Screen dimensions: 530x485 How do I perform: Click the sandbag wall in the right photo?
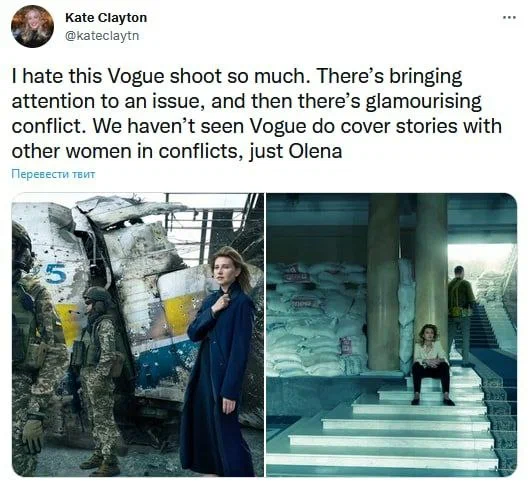(x=316, y=319)
